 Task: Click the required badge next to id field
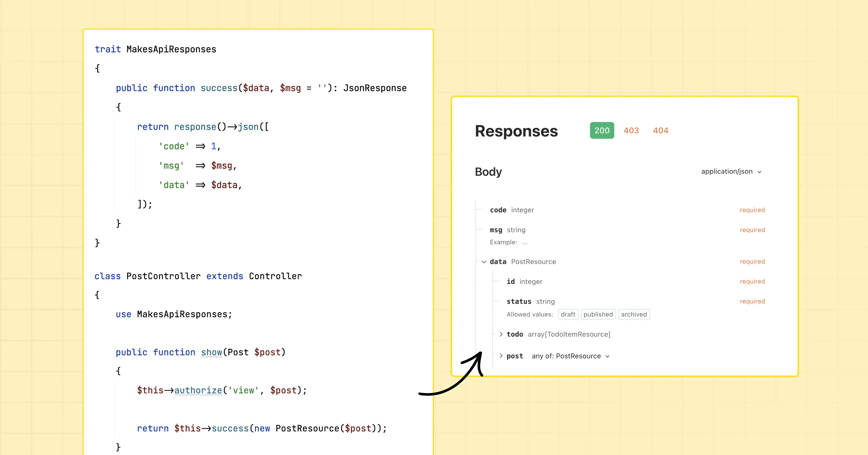(753, 282)
